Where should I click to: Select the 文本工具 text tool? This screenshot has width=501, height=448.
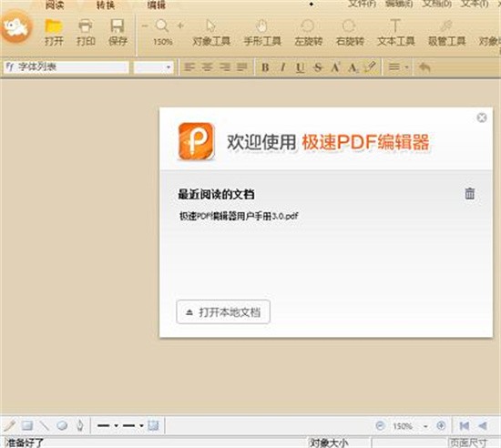point(395,33)
